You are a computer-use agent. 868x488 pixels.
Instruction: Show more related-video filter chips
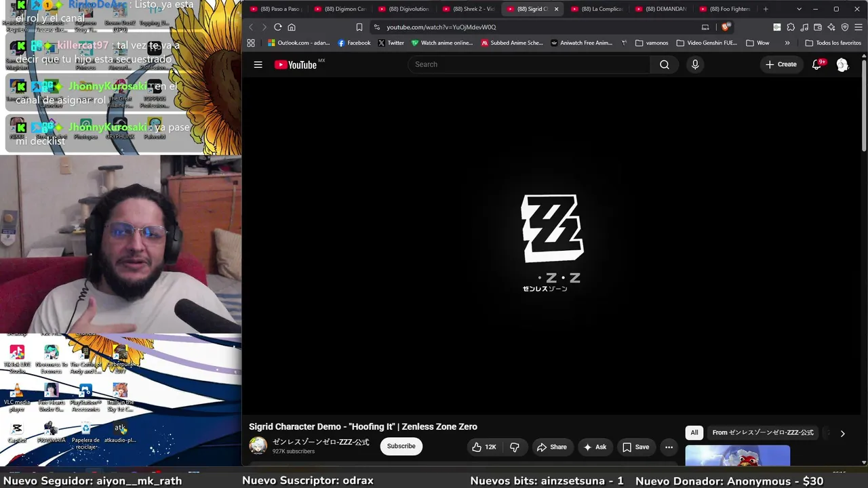tap(842, 433)
